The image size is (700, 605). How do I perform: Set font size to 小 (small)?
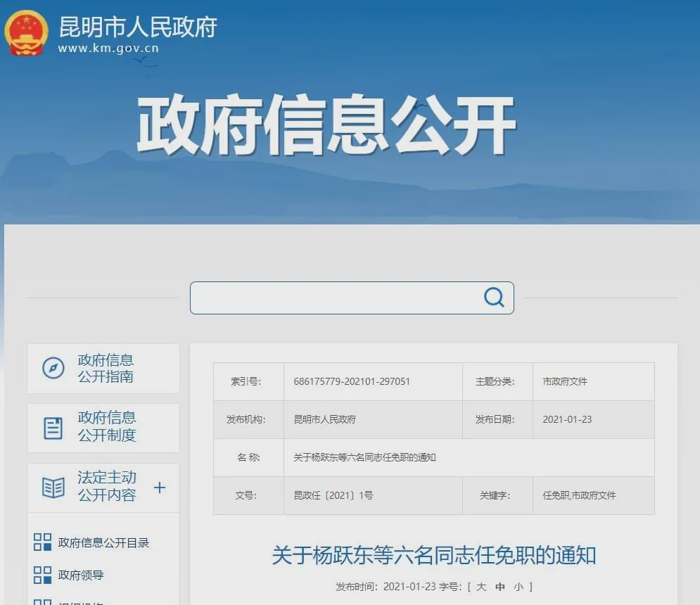[518, 587]
